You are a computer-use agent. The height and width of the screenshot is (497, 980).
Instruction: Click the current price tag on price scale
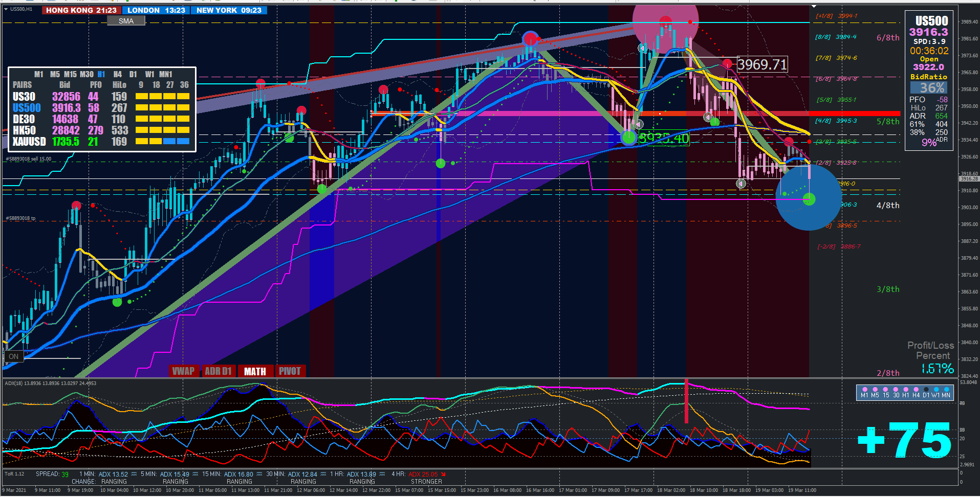click(969, 179)
